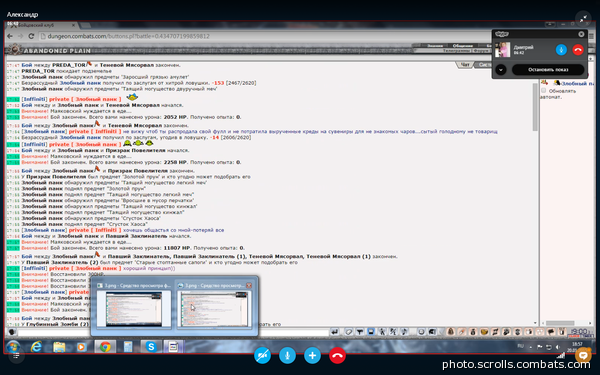Open the calculator icon on taskbar
The image size is (600, 375).
coord(128,347)
